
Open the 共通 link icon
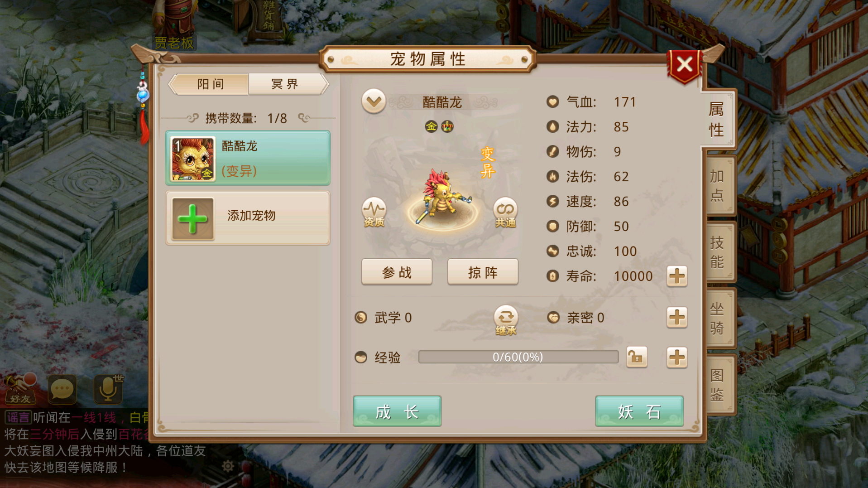click(x=505, y=213)
